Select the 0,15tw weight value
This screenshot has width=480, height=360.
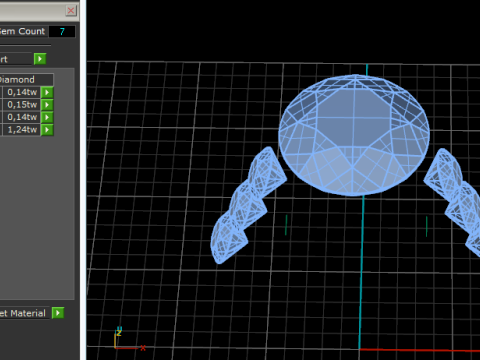click(21, 105)
